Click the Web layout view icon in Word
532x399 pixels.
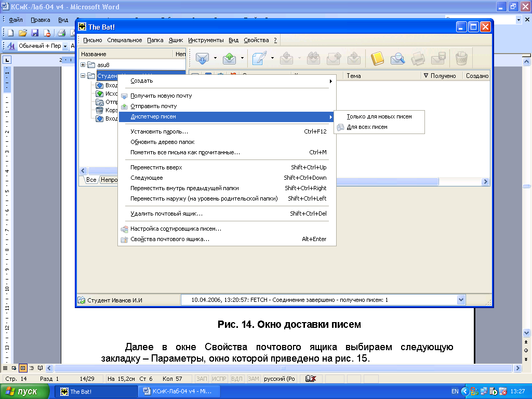(14, 368)
